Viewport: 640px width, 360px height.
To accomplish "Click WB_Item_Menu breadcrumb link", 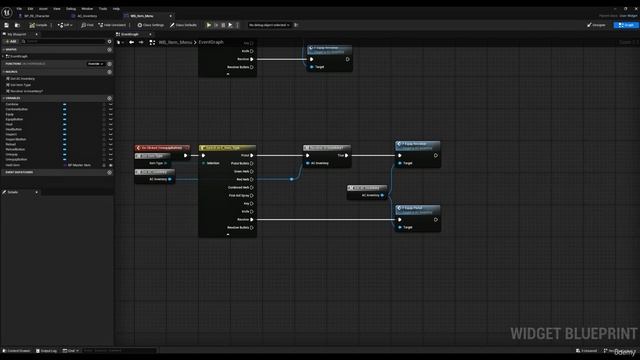I will tap(175, 42).
